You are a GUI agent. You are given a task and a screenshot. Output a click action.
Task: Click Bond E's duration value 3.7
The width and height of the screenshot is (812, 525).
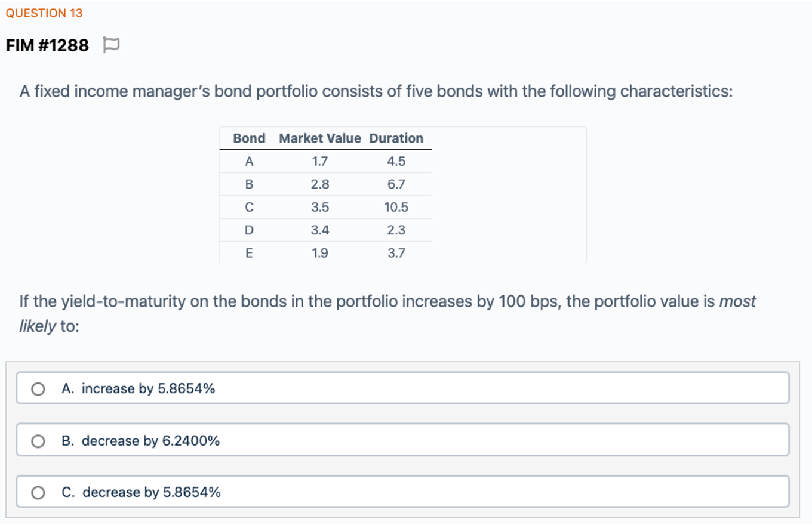[396, 254]
